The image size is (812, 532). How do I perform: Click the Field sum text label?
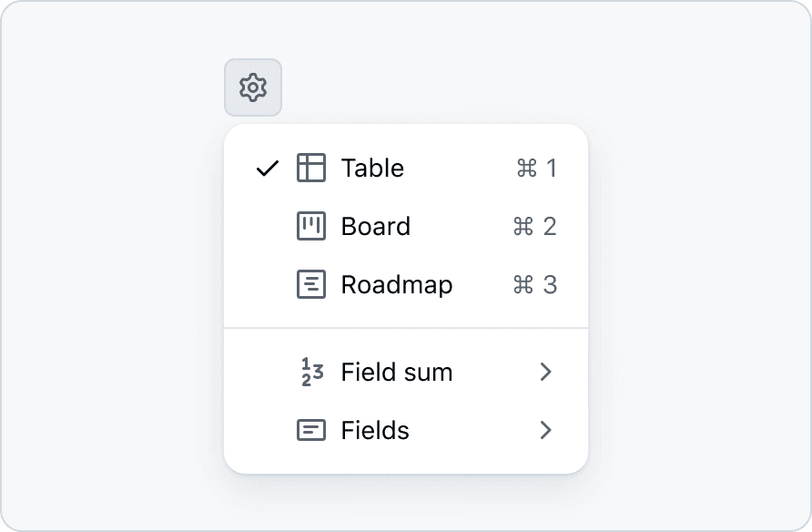(396, 372)
